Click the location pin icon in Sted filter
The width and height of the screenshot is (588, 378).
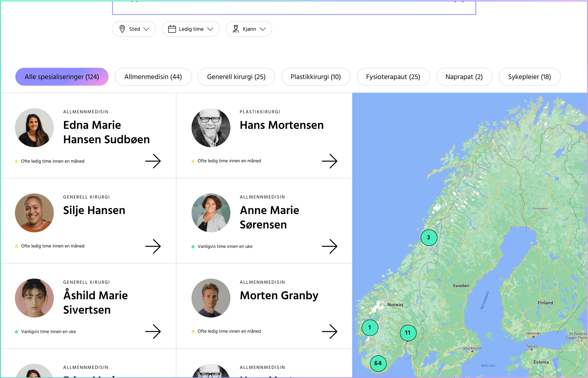[x=122, y=29]
